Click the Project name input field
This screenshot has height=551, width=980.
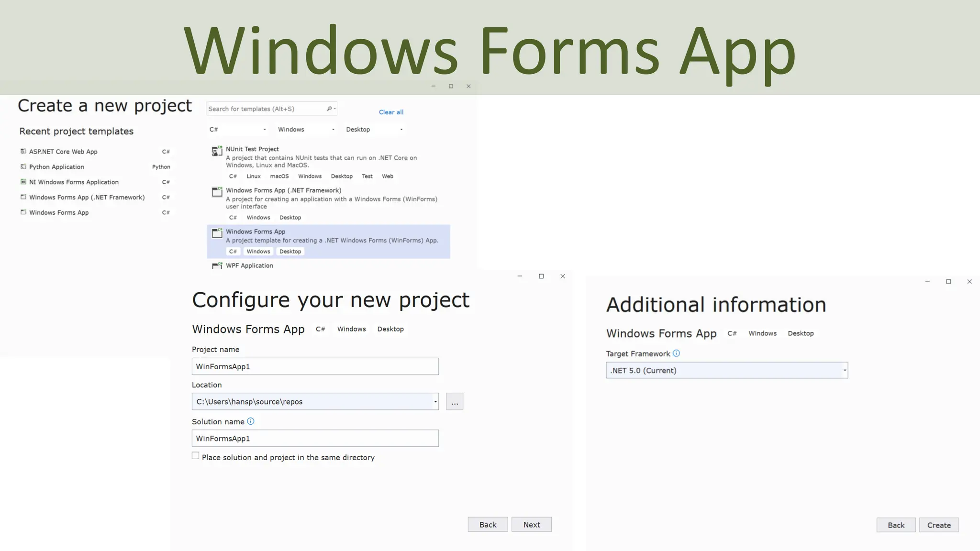click(315, 366)
